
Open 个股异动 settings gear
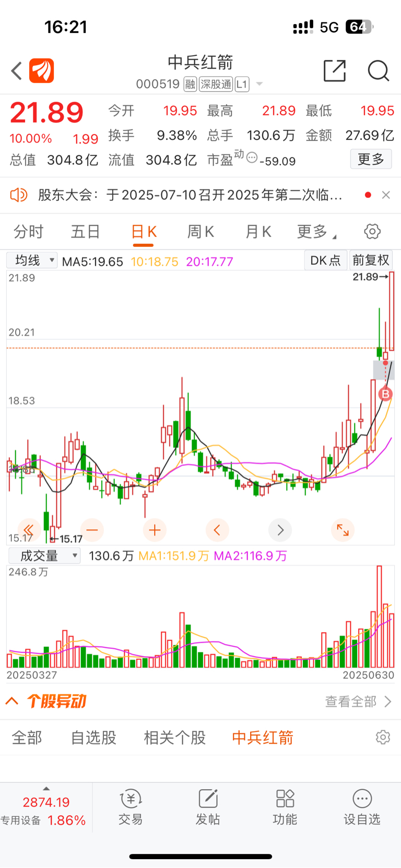pos(383,737)
